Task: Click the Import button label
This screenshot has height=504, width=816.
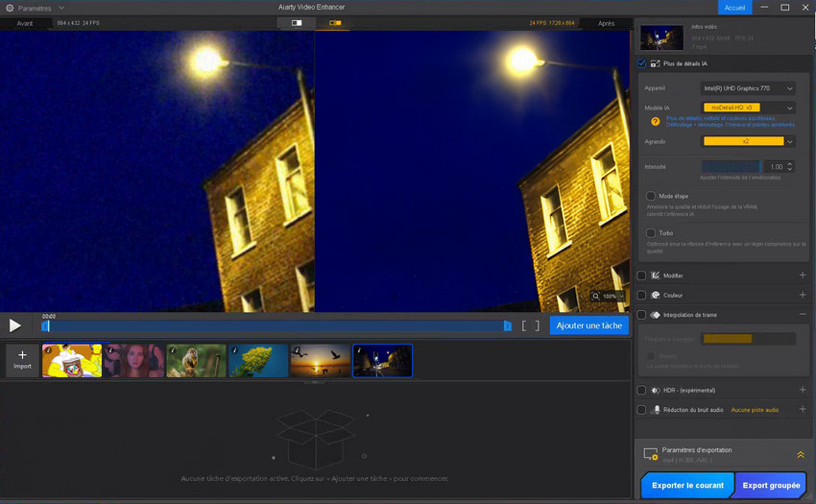Action: 22,366
